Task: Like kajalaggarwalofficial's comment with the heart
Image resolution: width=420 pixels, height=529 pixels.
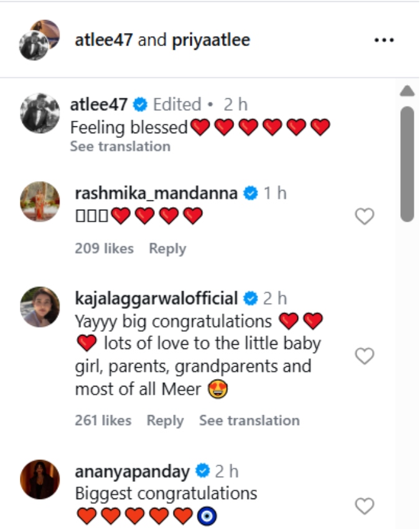Action: [x=364, y=356]
